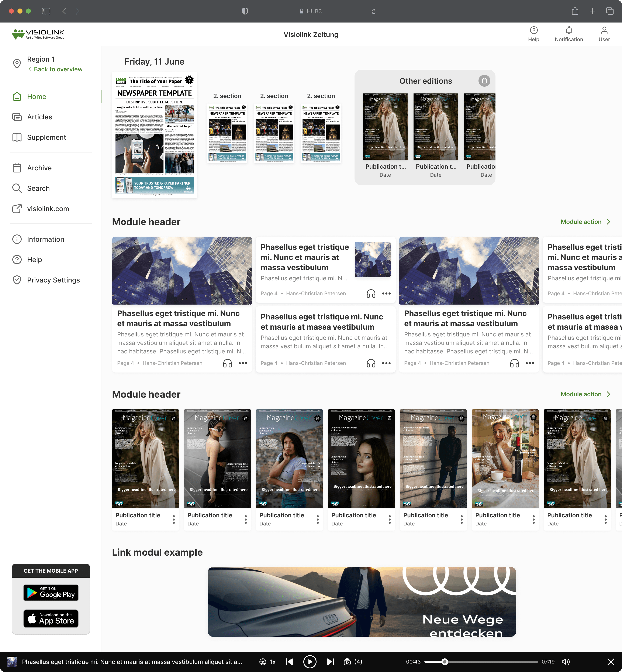Open calendar icon in Other editions
The image size is (622, 672).
(484, 81)
